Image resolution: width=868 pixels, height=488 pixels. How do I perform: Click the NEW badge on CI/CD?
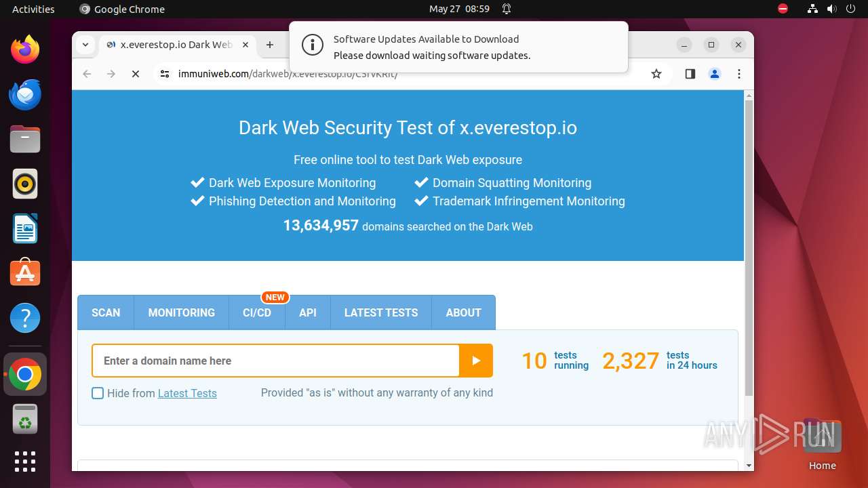point(275,297)
